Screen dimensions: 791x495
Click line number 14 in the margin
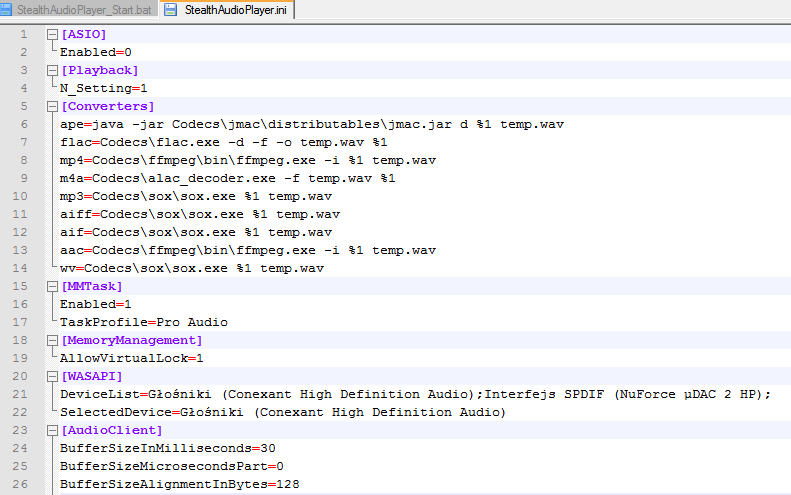tap(20, 268)
